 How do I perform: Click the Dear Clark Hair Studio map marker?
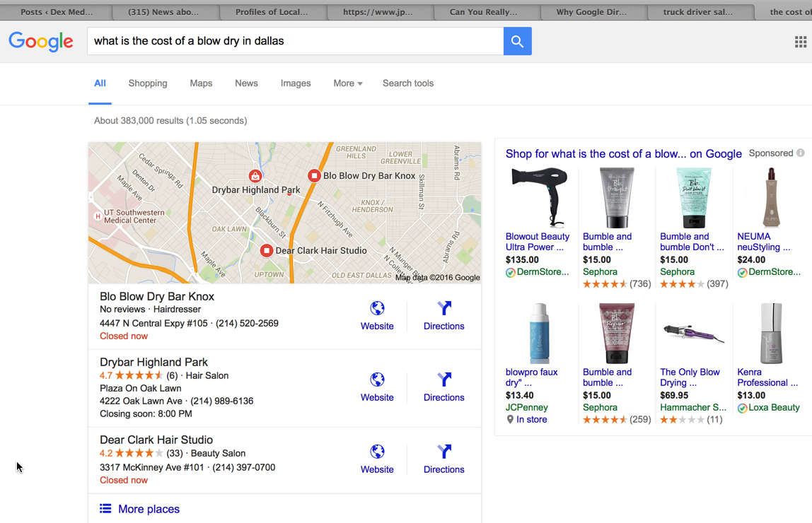[x=266, y=251]
